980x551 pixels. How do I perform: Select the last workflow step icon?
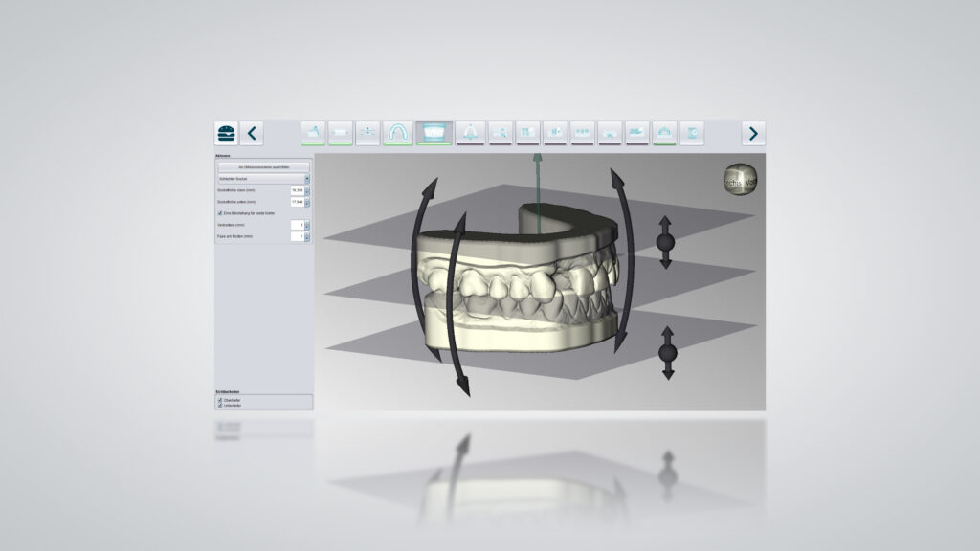point(691,133)
